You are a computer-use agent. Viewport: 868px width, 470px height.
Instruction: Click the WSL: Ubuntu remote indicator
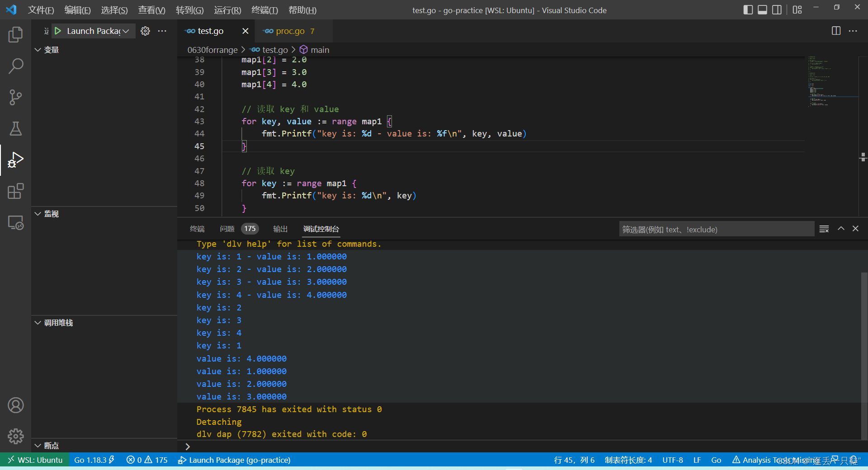click(34, 460)
